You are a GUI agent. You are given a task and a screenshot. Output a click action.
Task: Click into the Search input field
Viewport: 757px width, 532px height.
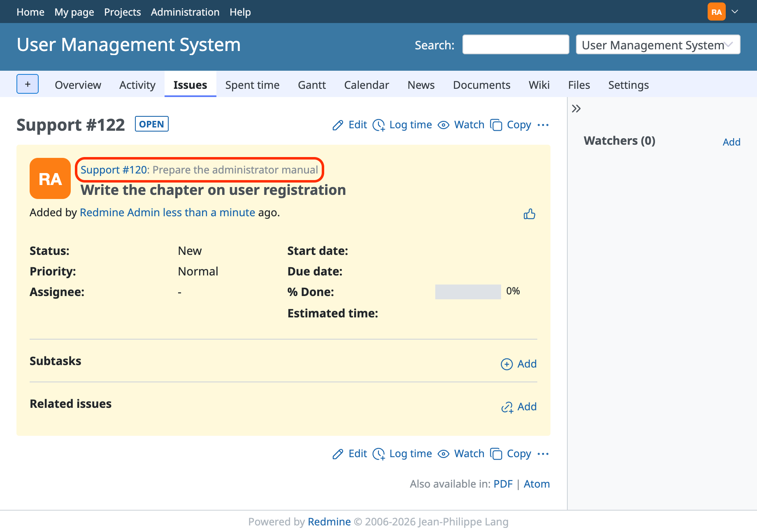[x=516, y=44]
